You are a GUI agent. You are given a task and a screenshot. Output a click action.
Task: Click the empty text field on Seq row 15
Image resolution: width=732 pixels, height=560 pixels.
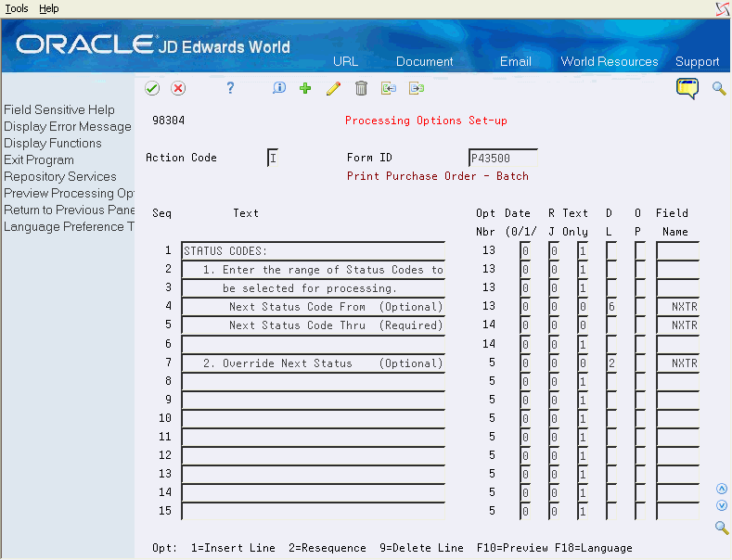pos(314,512)
